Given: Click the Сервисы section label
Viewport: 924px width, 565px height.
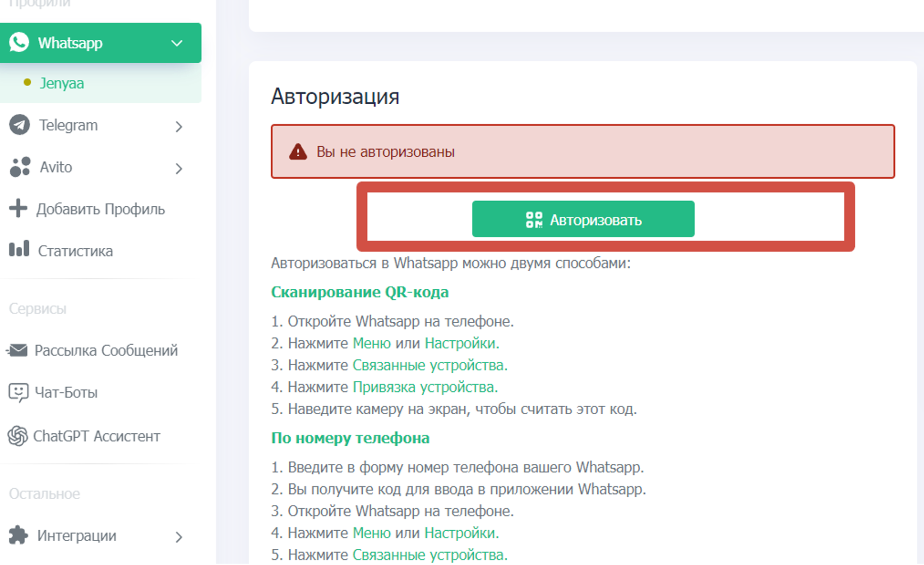Looking at the screenshot, I should tap(38, 308).
